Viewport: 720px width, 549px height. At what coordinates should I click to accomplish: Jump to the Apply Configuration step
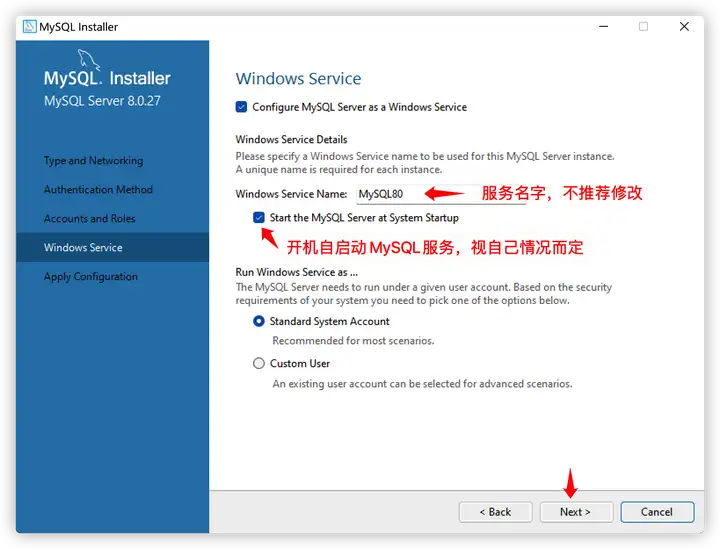(x=90, y=277)
